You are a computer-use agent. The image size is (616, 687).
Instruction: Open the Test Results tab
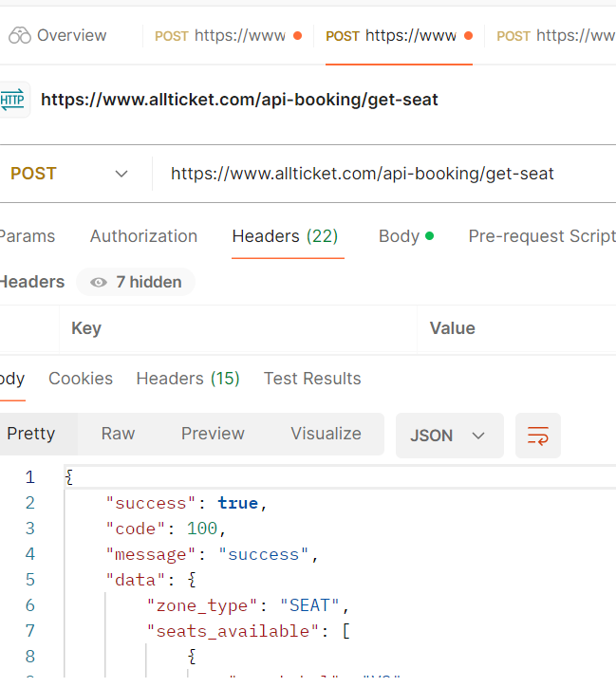(312, 379)
